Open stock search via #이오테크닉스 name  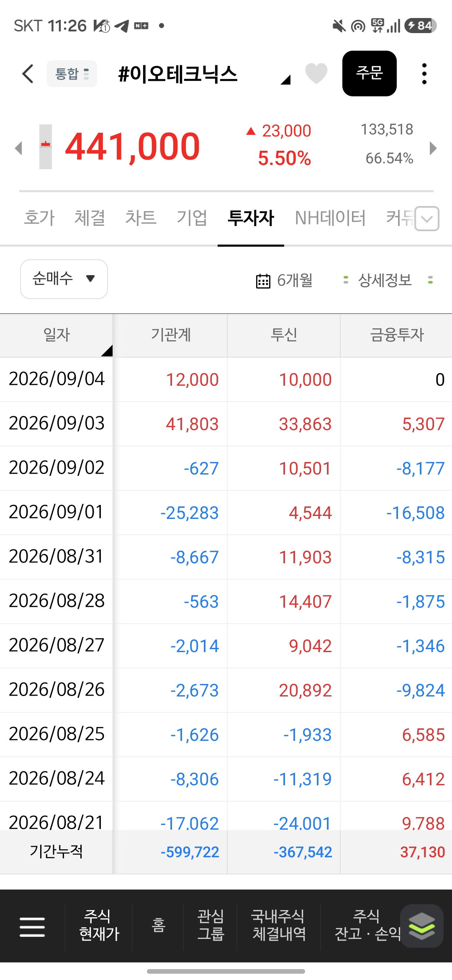coord(177,74)
